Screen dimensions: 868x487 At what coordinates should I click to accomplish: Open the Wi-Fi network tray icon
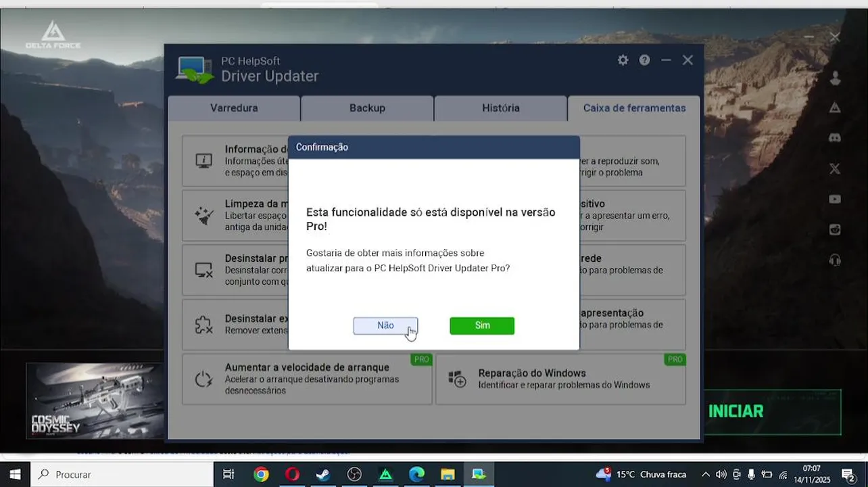(x=783, y=474)
